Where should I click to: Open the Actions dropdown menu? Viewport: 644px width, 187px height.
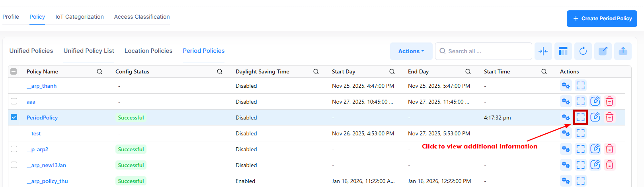pyautogui.click(x=411, y=51)
